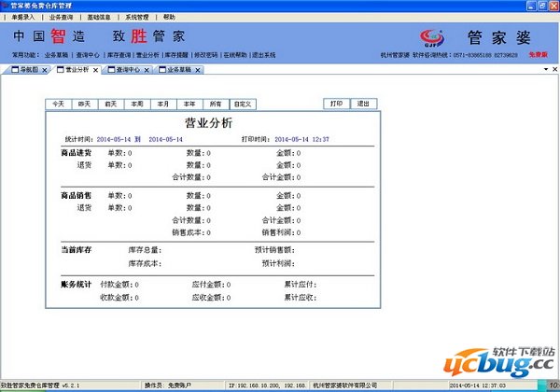The width and height of the screenshot is (560, 392).
Task: Open the 基础信息 menu
Action: pyautogui.click(x=99, y=17)
